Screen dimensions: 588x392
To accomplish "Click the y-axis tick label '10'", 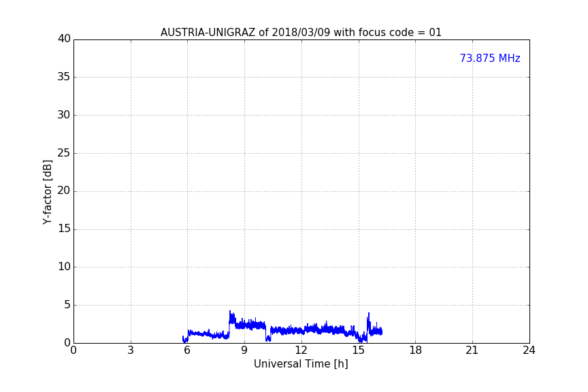I will 64,267.
